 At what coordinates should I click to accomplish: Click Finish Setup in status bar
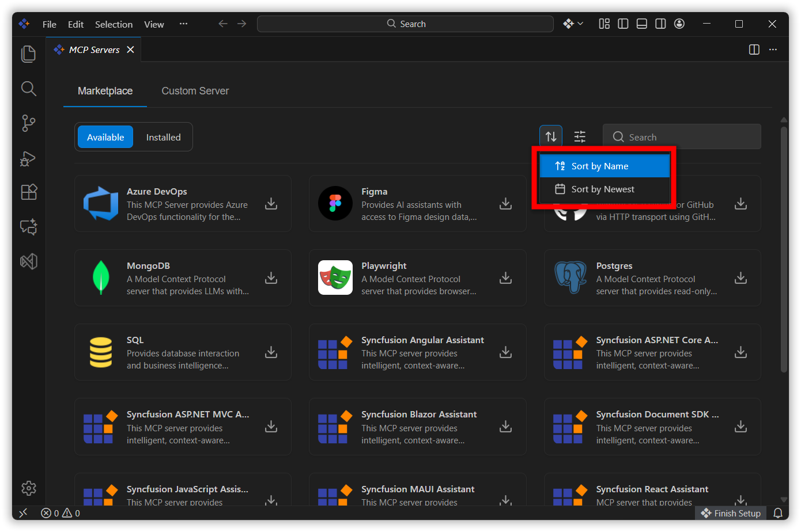731,513
